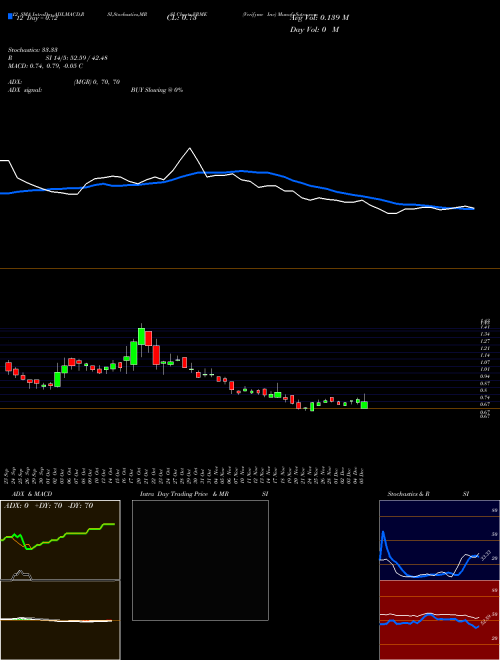Click the blue 12 Day legend square
Viewport: 500px width, 660px height.
[10, 16]
